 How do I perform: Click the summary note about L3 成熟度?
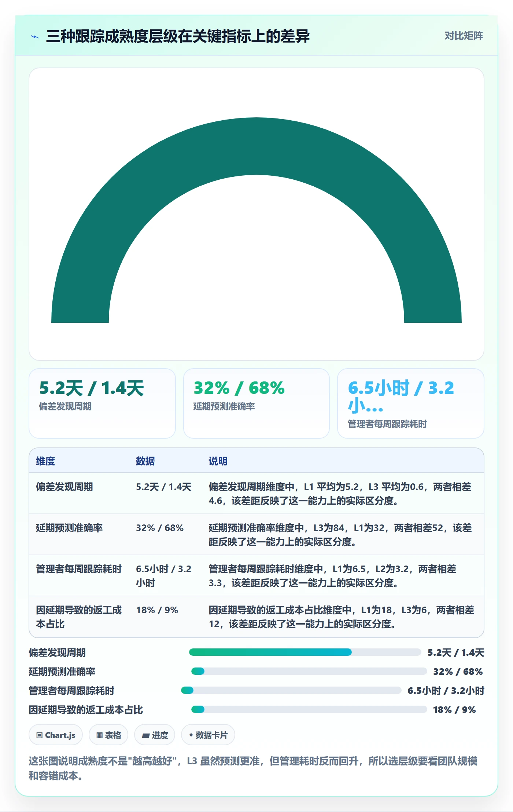tap(253, 768)
